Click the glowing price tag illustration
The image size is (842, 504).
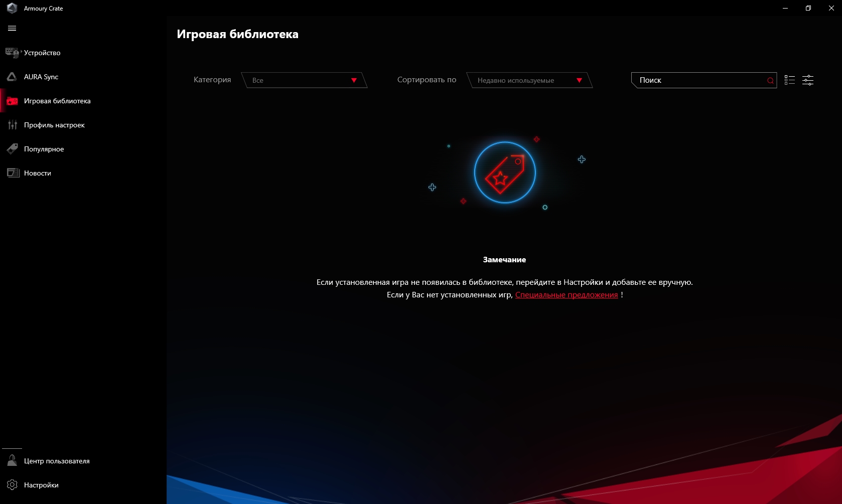coord(505,173)
